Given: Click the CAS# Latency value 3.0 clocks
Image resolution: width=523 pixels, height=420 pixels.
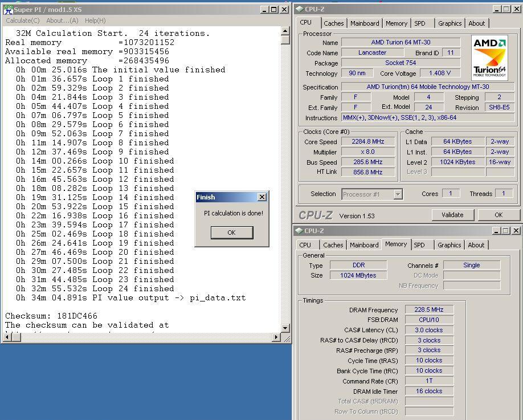Looking at the screenshot, I should pos(429,330).
